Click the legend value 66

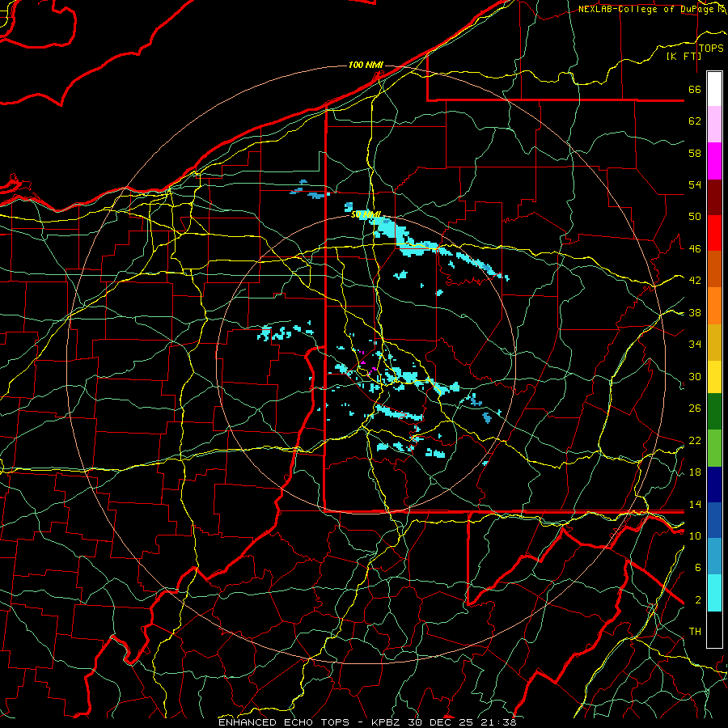(x=695, y=89)
